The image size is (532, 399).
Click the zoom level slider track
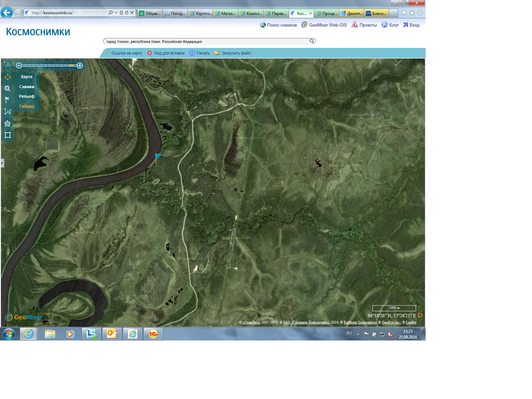click(49, 66)
